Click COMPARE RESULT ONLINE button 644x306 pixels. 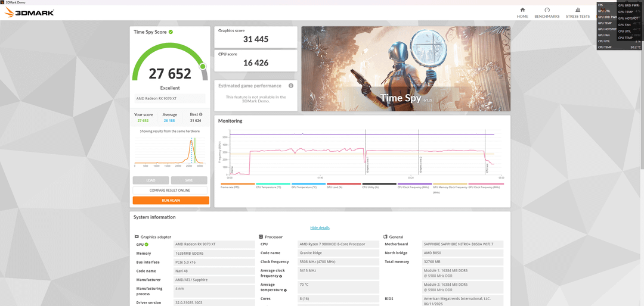[x=170, y=191]
